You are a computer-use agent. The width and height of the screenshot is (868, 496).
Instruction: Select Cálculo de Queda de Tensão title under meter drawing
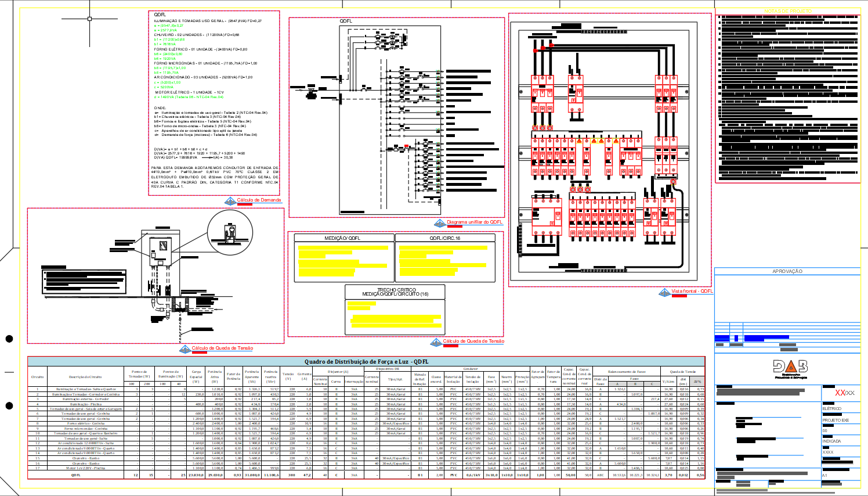click(x=222, y=348)
